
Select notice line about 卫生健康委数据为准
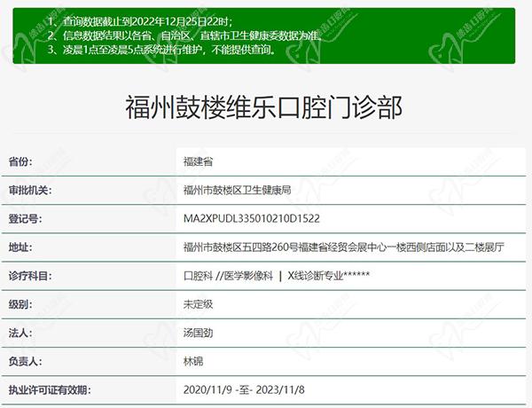pos(185,35)
